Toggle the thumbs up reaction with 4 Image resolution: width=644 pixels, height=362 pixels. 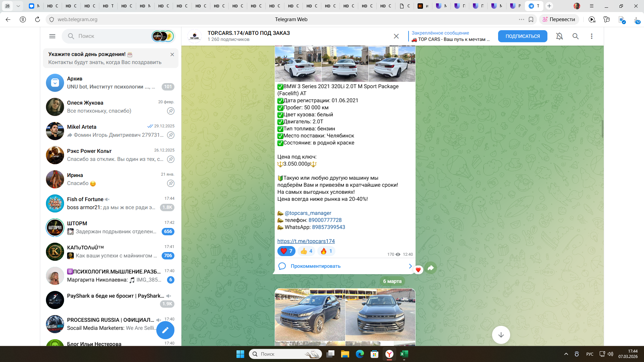click(x=307, y=251)
